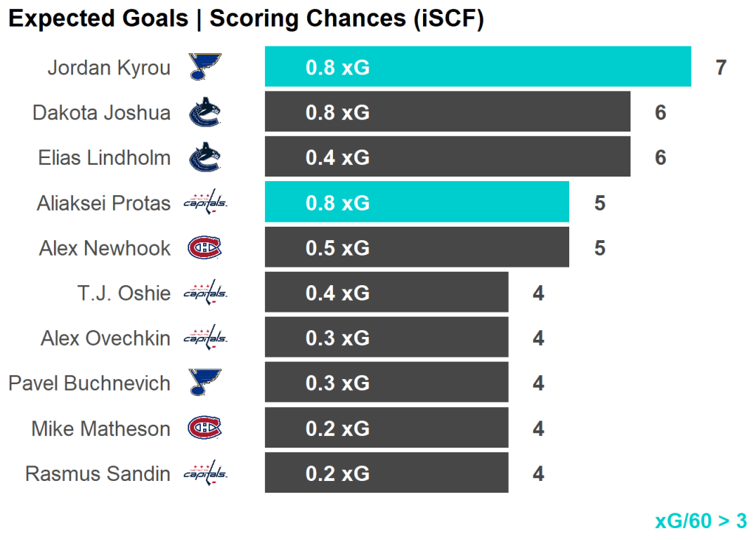Click Jordan Kyrou's teal 0.8 xG bar
Screen dimensions: 756x540
point(478,67)
